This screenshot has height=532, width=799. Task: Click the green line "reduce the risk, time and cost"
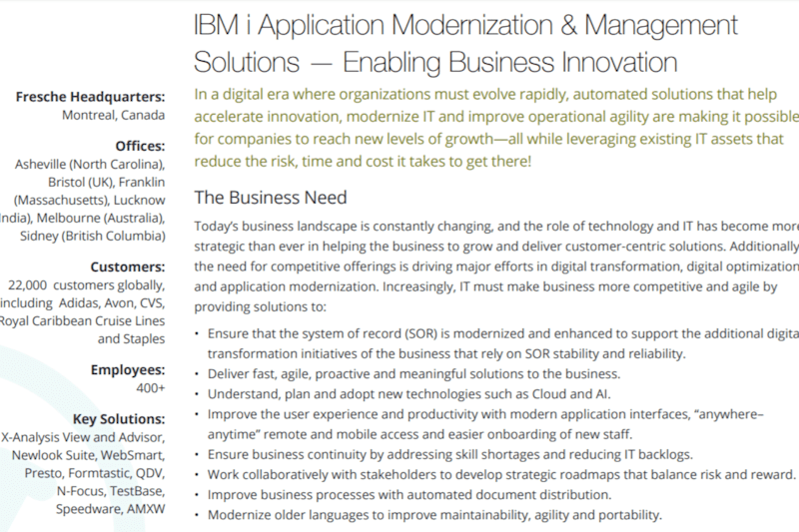click(363, 162)
